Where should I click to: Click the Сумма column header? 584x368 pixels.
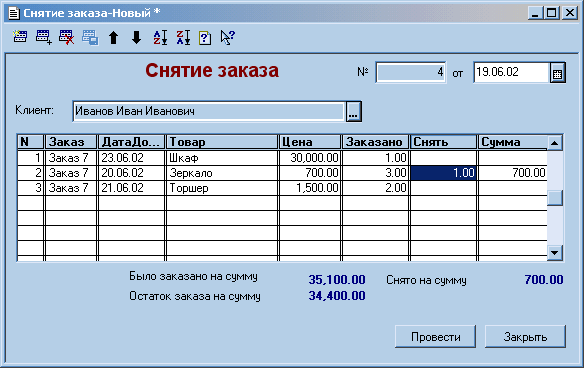click(512, 142)
